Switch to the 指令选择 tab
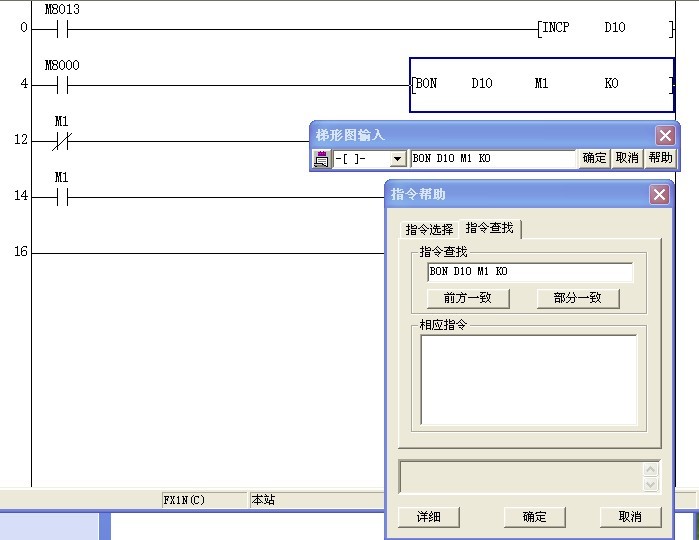This screenshot has width=699, height=540. (428, 229)
